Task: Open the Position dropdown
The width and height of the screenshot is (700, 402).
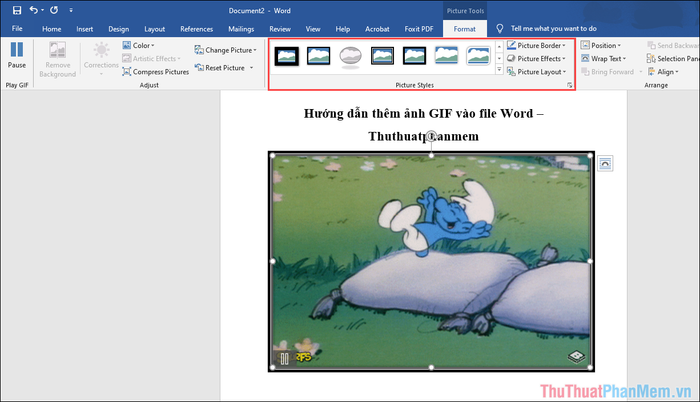Action: [x=601, y=45]
